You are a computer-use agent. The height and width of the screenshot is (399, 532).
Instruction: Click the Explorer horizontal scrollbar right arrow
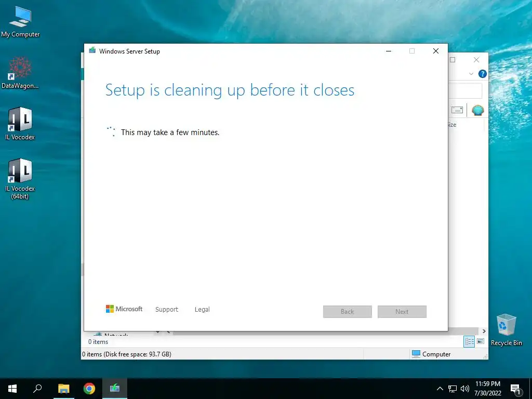[484, 331]
